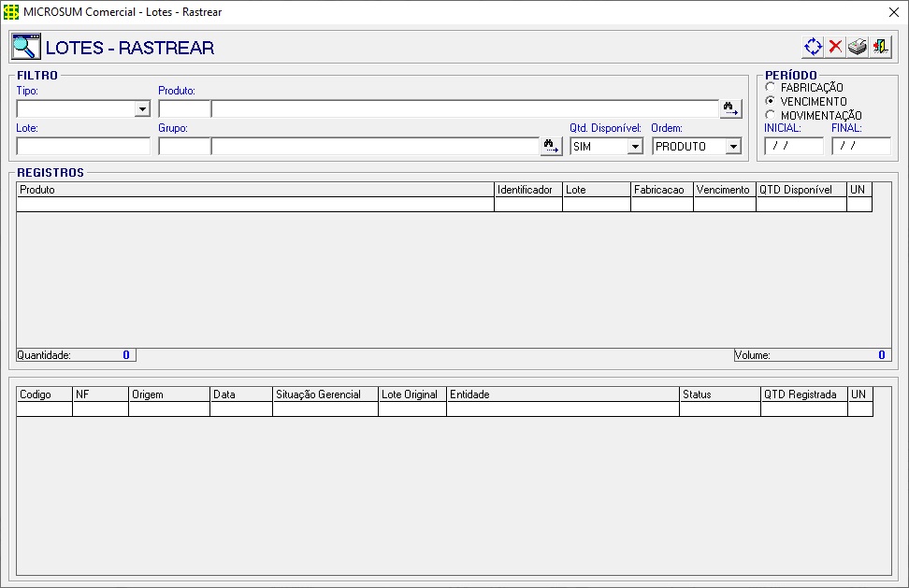Open product search binoculars icon
This screenshot has height=588, width=909.
730,108
